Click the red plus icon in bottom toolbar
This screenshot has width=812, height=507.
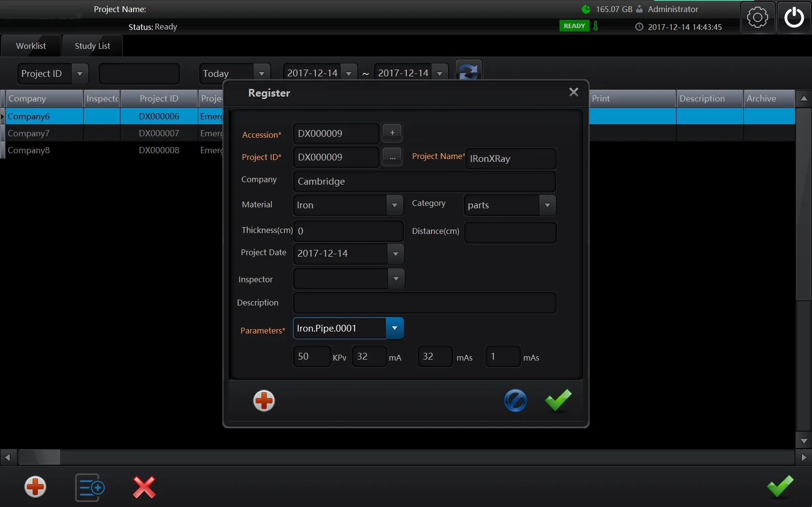(35, 487)
